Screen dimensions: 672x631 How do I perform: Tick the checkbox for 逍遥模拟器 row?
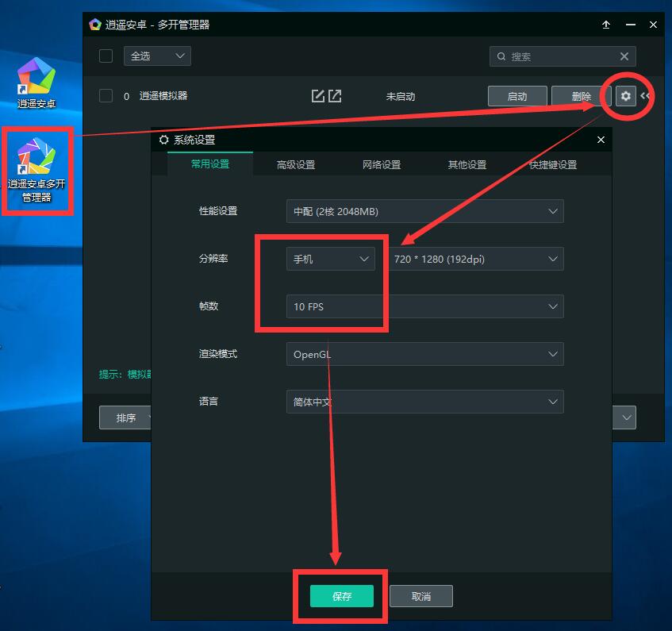[x=106, y=95]
